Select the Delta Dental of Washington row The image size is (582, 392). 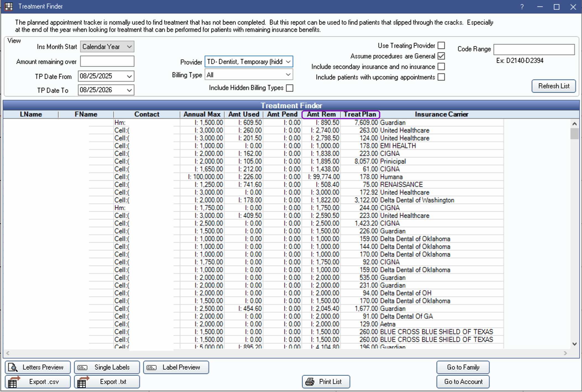(x=253, y=200)
